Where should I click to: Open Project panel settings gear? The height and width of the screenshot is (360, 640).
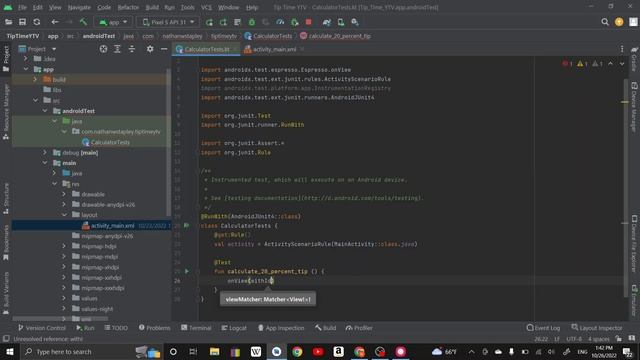pos(150,49)
